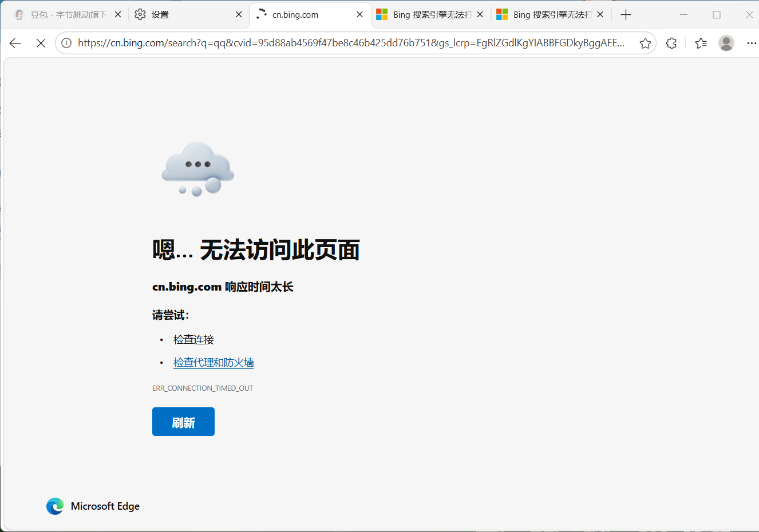759x532 pixels.
Task: Close the first Bing 搜索引擎无法打 tab
Action: (480, 14)
